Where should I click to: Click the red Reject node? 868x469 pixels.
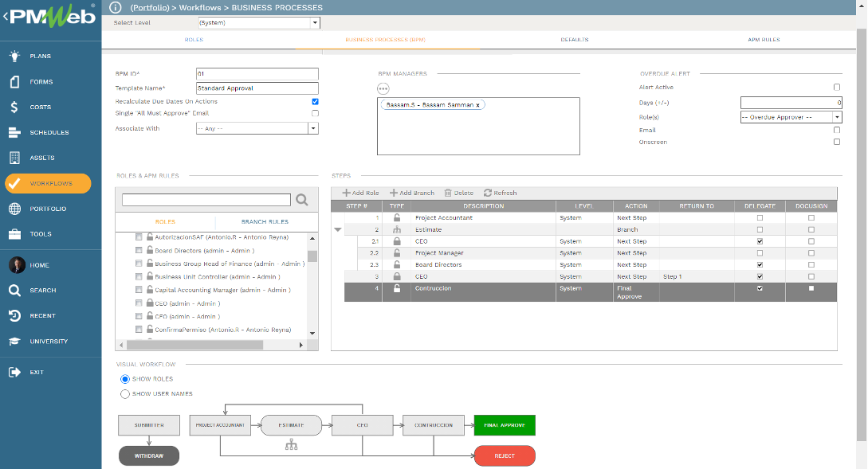505,455
